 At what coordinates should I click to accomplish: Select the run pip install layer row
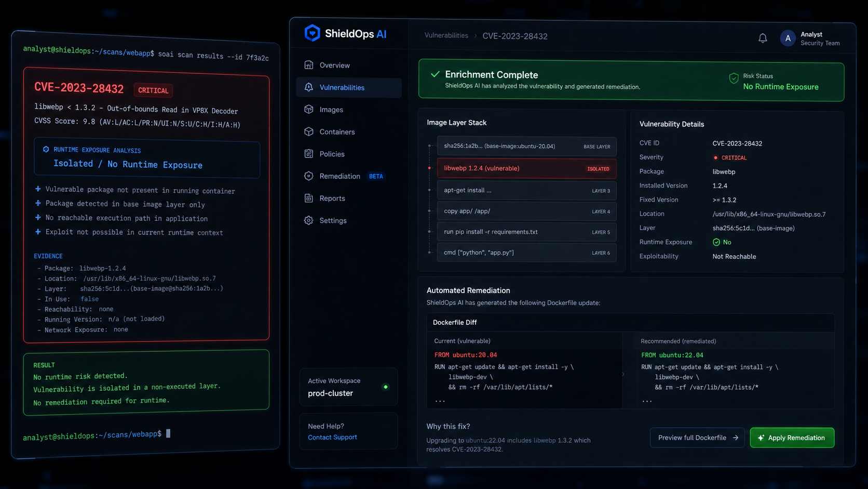pos(526,232)
